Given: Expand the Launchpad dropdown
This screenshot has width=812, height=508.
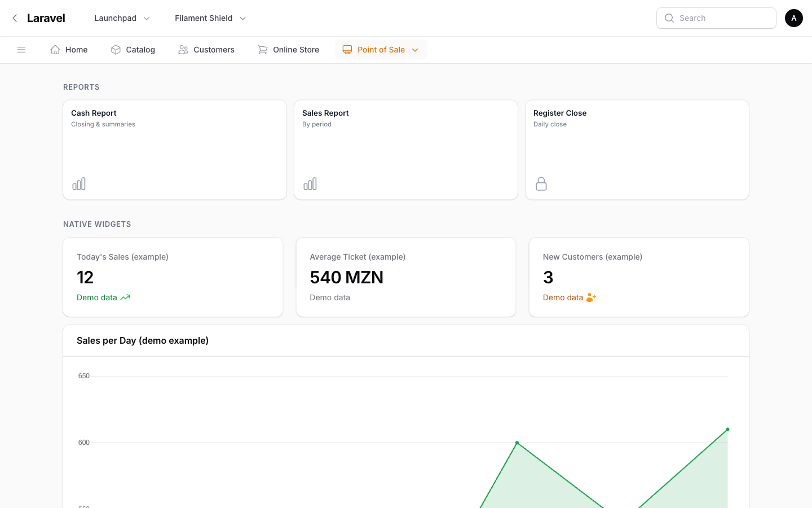Looking at the screenshot, I should click(x=122, y=18).
